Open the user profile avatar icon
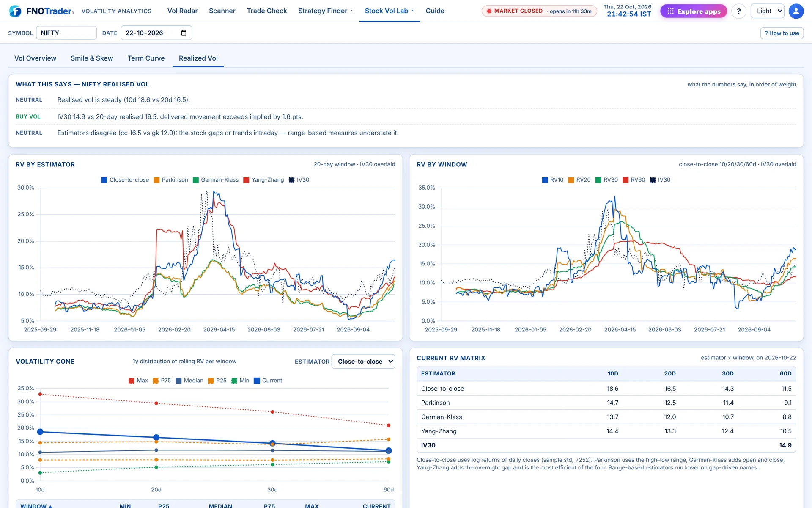This screenshot has height=508, width=812. 796,11
